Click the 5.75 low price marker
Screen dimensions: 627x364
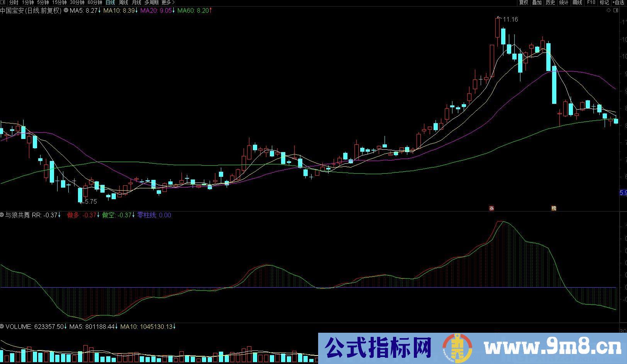pos(91,201)
